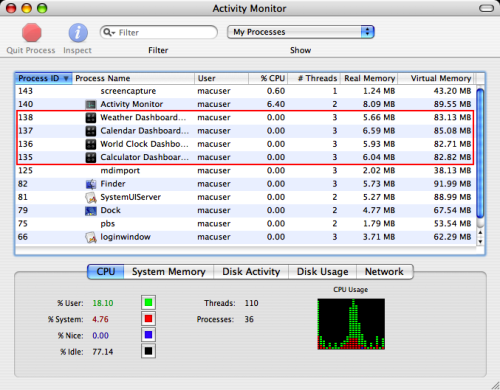The height and width of the screenshot is (390, 500).
Task: Click the green % User color swatch
Action: pyautogui.click(x=148, y=303)
